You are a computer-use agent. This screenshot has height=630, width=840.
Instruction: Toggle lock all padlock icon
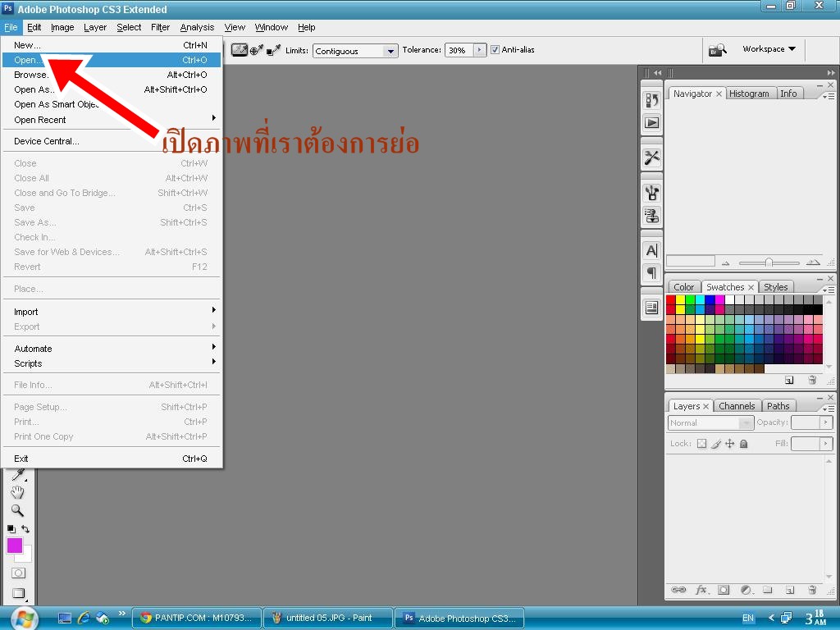743,444
